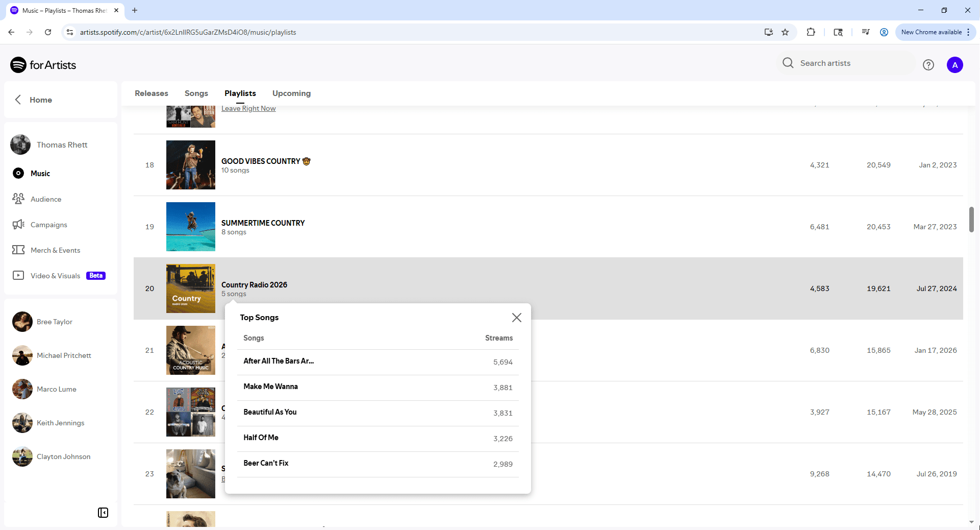Click SUMMERTIME COUNTRY playlist title
The height and width of the screenshot is (530, 980).
tap(263, 223)
